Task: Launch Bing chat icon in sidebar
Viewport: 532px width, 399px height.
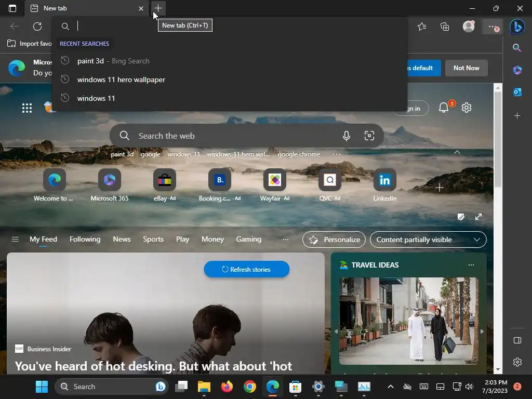Action: pos(517,26)
